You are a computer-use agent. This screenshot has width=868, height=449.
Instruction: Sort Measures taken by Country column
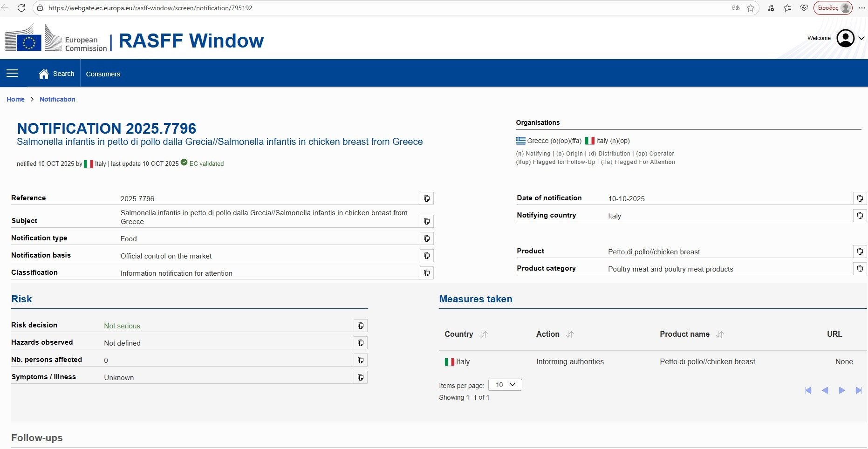click(484, 334)
